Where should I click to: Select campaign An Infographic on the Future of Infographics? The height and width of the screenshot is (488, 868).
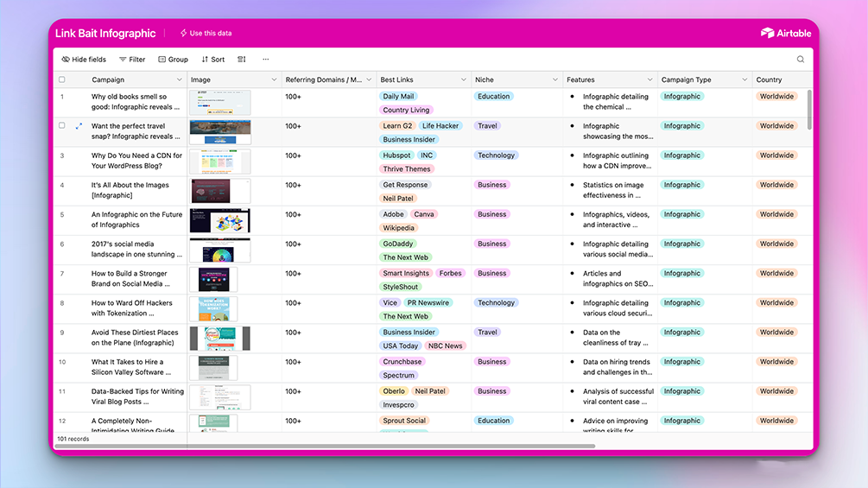[x=136, y=219]
